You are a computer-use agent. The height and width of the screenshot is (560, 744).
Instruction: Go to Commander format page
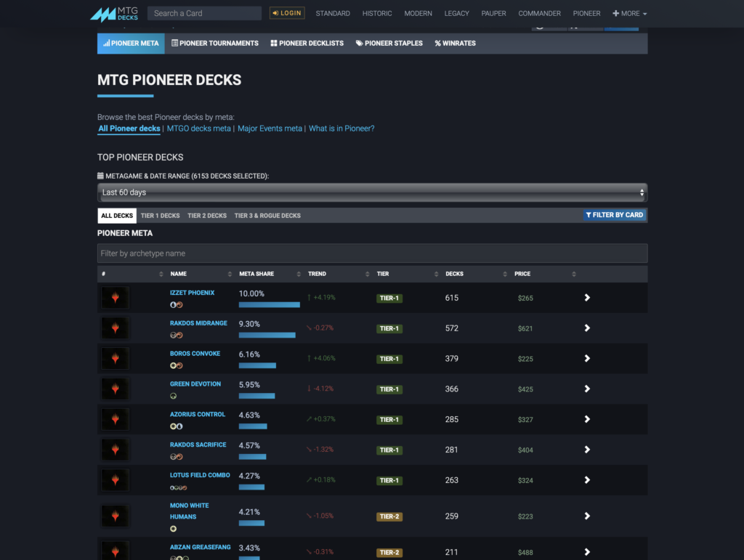pyautogui.click(x=540, y=13)
